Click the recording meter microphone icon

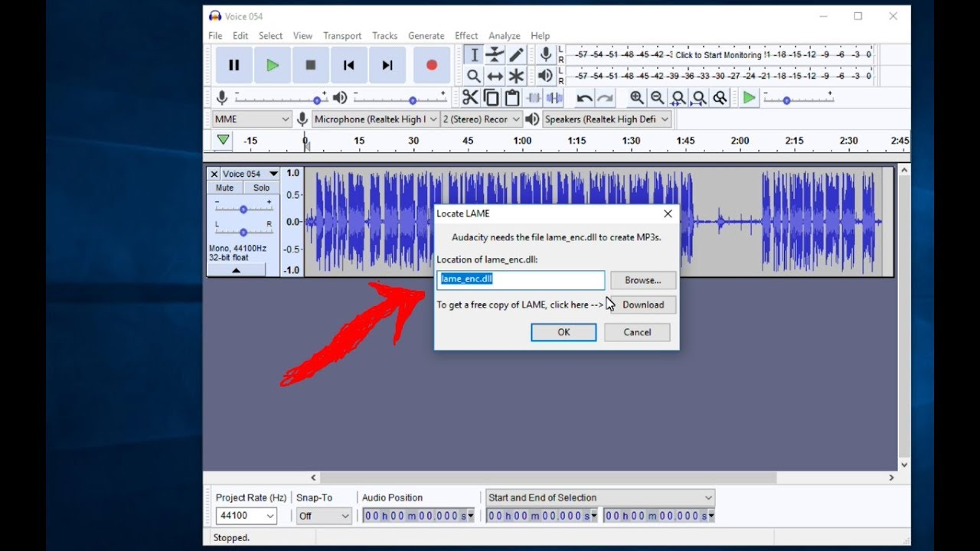(x=545, y=54)
